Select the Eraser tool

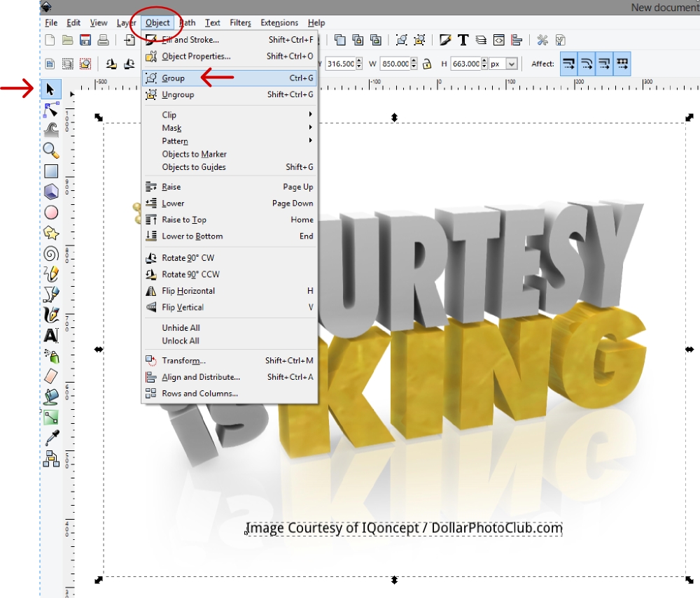[51, 376]
